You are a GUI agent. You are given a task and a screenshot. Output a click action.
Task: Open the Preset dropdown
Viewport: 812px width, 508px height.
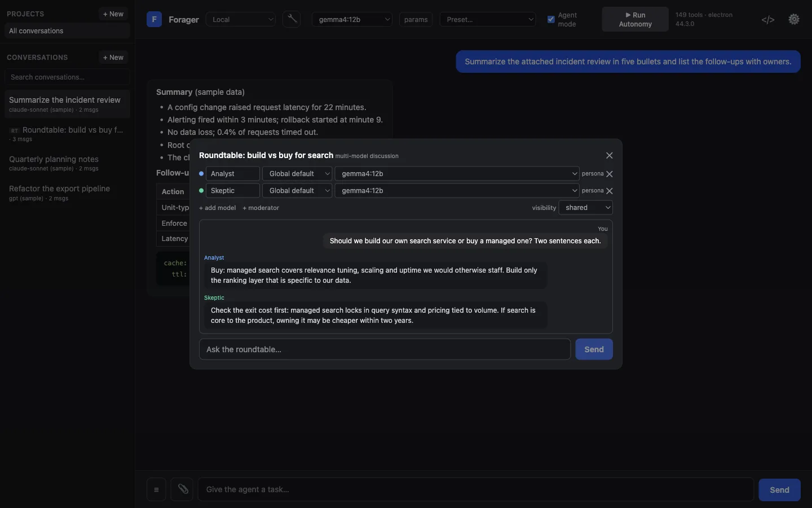tap(488, 19)
